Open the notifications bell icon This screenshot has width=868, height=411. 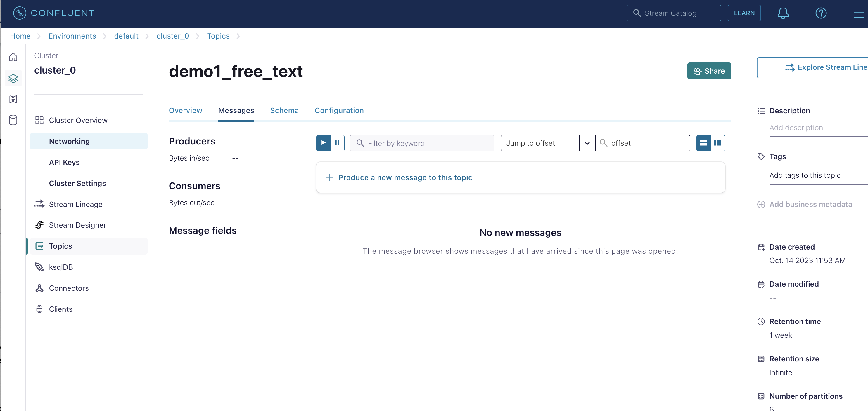point(783,13)
